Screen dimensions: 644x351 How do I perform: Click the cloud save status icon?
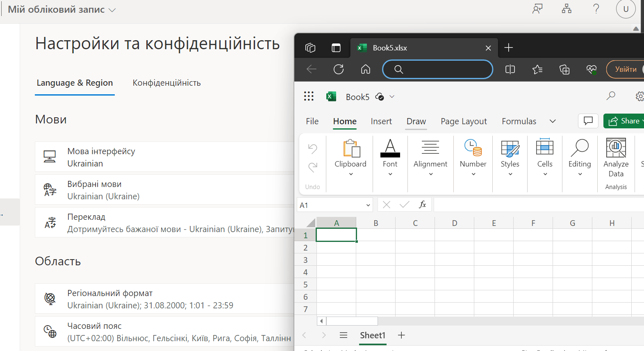click(380, 97)
